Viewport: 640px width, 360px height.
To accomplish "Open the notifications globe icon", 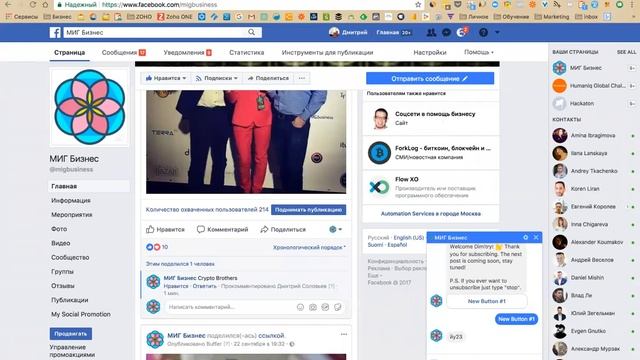I will pyautogui.click(x=461, y=33).
